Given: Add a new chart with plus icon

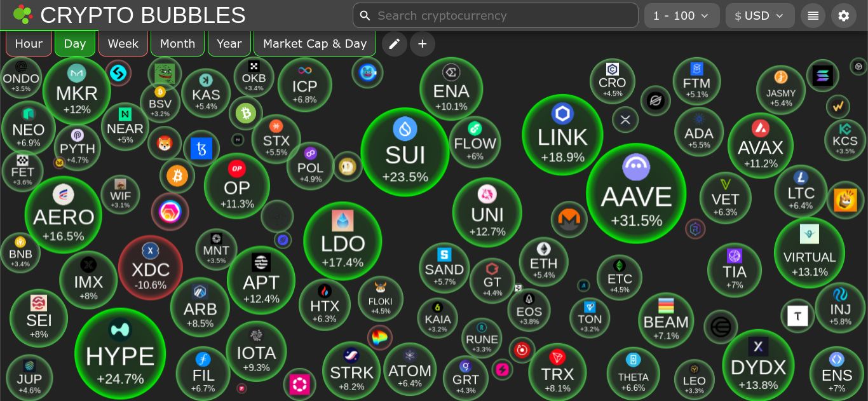Looking at the screenshot, I should point(423,44).
